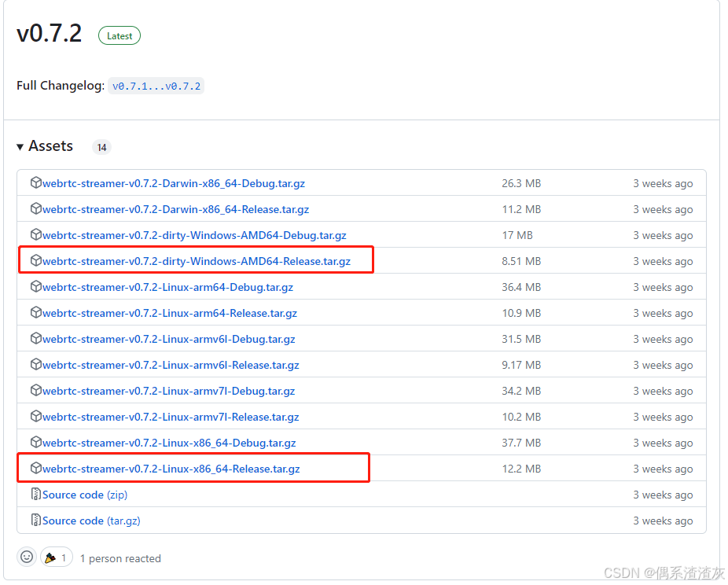Click package icon of Linux-arm64-Release asset
The image size is (728, 585).
pos(36,312)
